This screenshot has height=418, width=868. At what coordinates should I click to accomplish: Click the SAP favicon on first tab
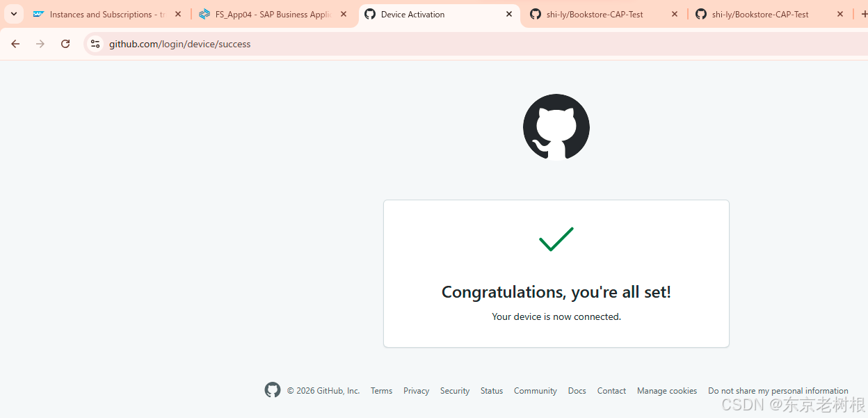(38, 14)
